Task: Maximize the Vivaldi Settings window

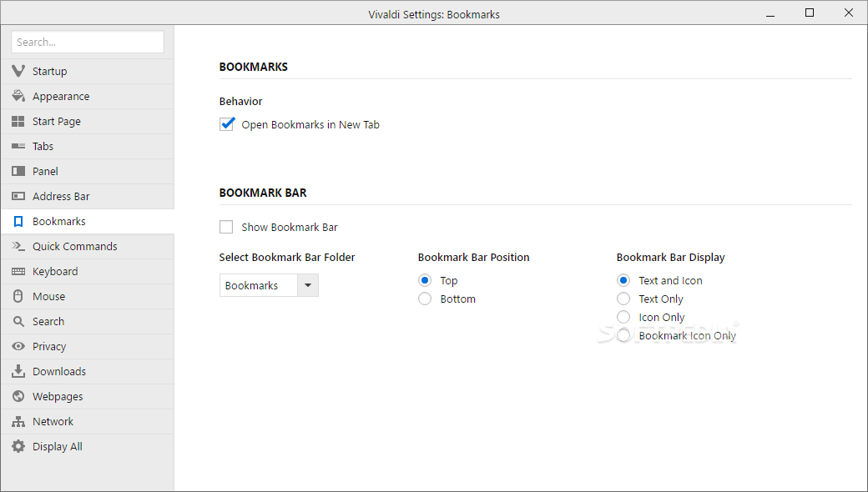Action: 810,13
